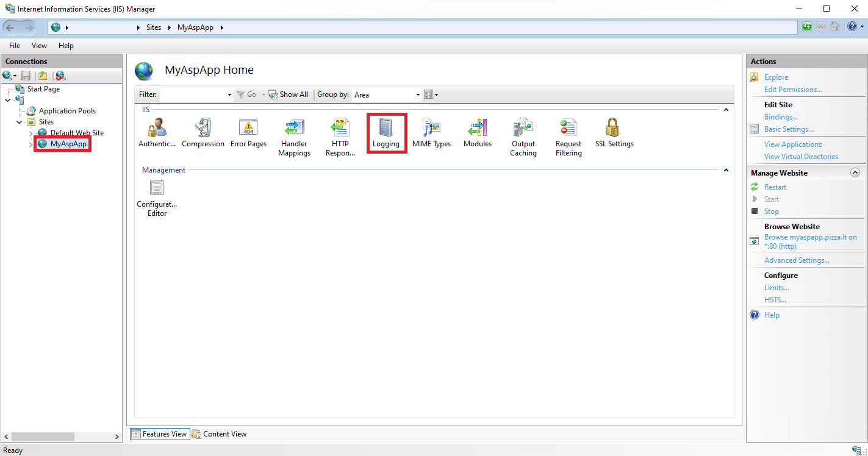Open the HSTS configure link

[x=775, y=300]
